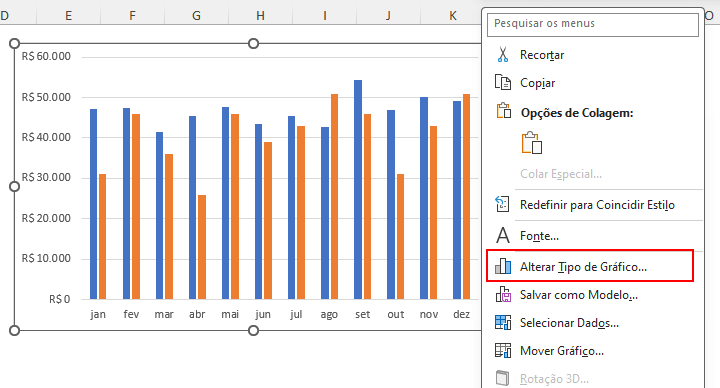Click the clipboard icon beside Opções de Colagem
Image resolution: width=720 pixels, height=388 pixels.
pyautogui.click(x=504, y=111)
